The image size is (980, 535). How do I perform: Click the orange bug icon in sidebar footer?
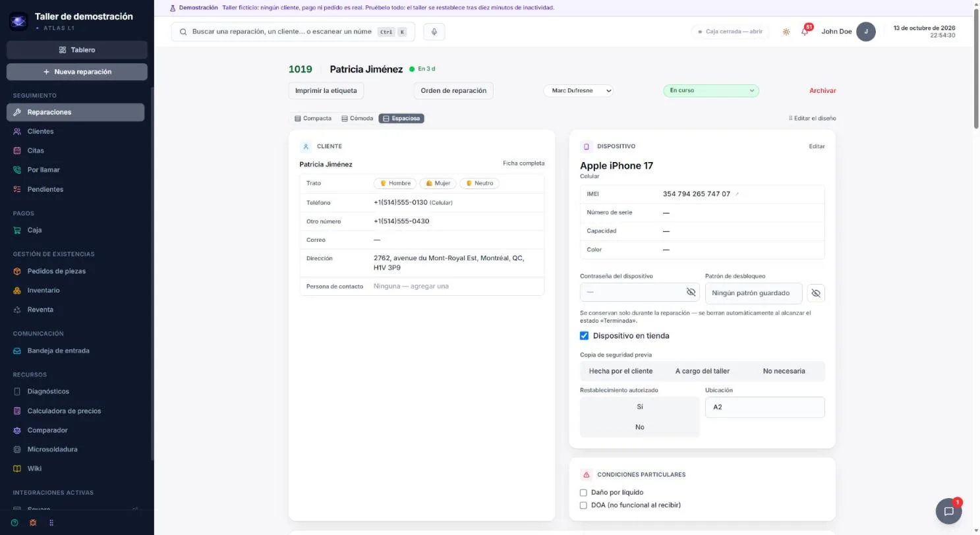pyautogui.click(x=33, y=522)
